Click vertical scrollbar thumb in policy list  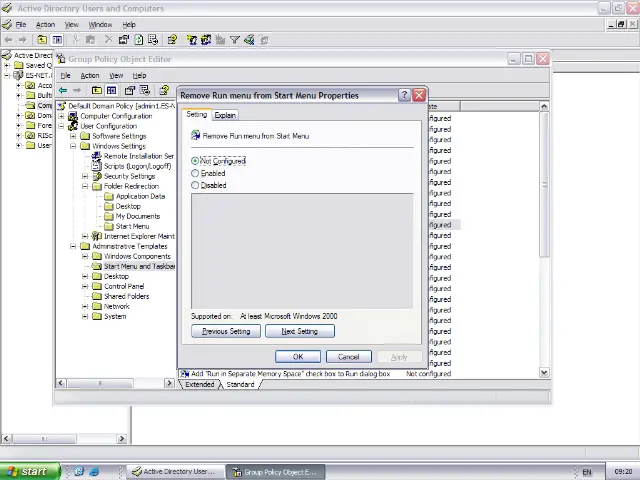544,184
